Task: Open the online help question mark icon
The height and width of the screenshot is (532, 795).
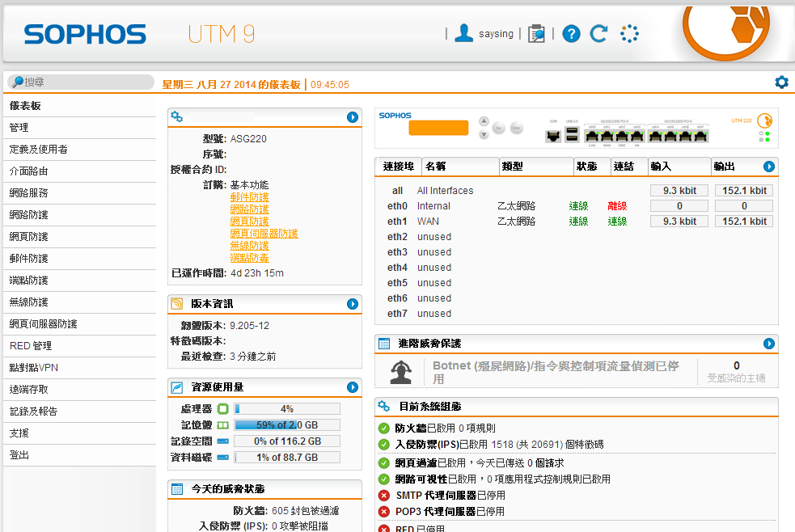Action: click(x=572, y=34)
